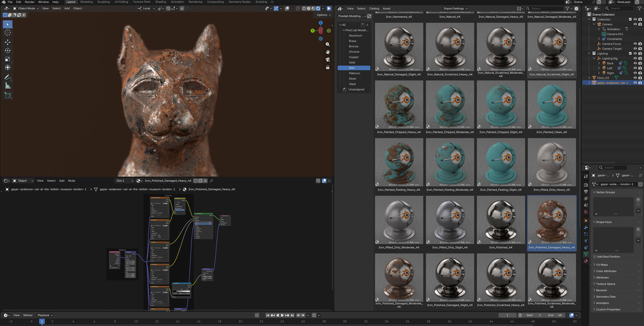The width and height of the screenshot is (644, 326).
Task: Open the outliner filter funnel icon
Action: pyautogui.click(x=639, y=9)
